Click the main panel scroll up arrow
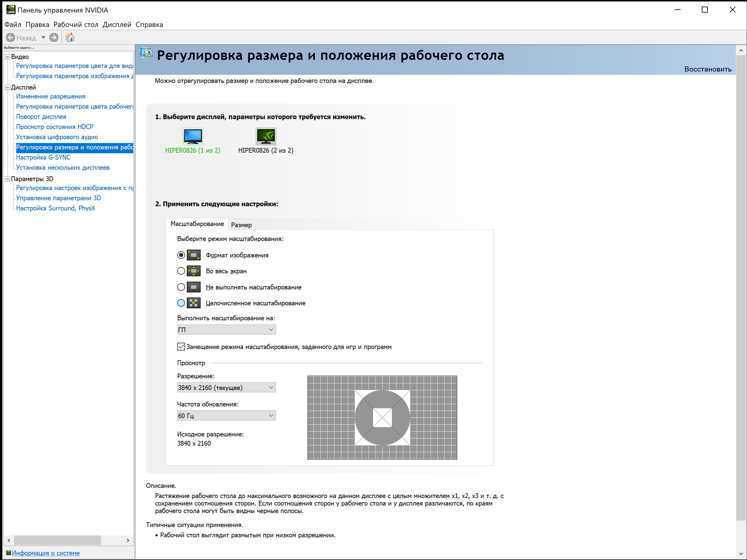747x560 pixels. coord(741,50)
